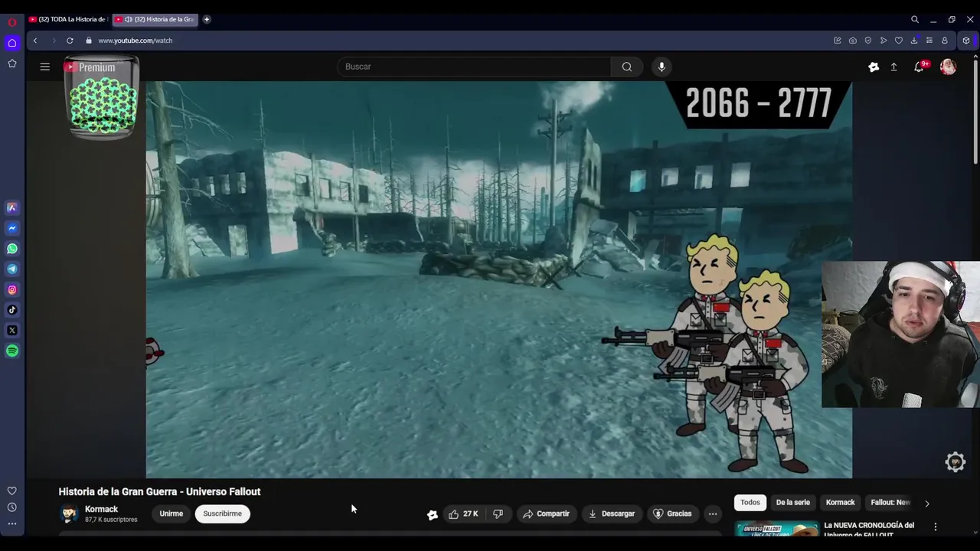Start voice search with microphone

662,67
